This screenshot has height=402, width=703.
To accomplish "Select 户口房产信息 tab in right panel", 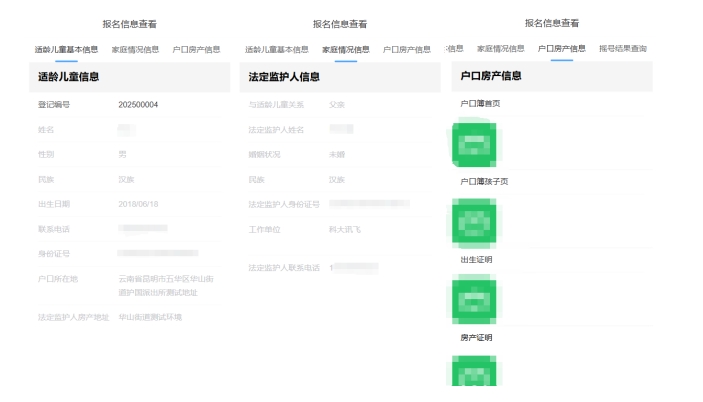I will click(562, 48).
